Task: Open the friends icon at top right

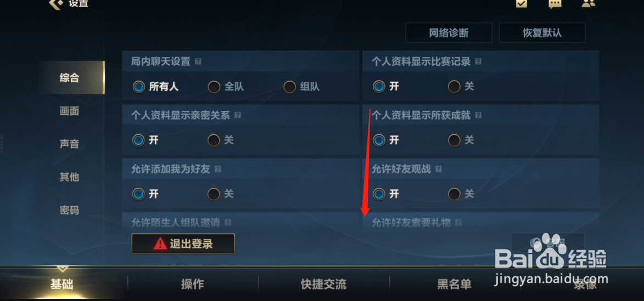Action: coord(589,4)
